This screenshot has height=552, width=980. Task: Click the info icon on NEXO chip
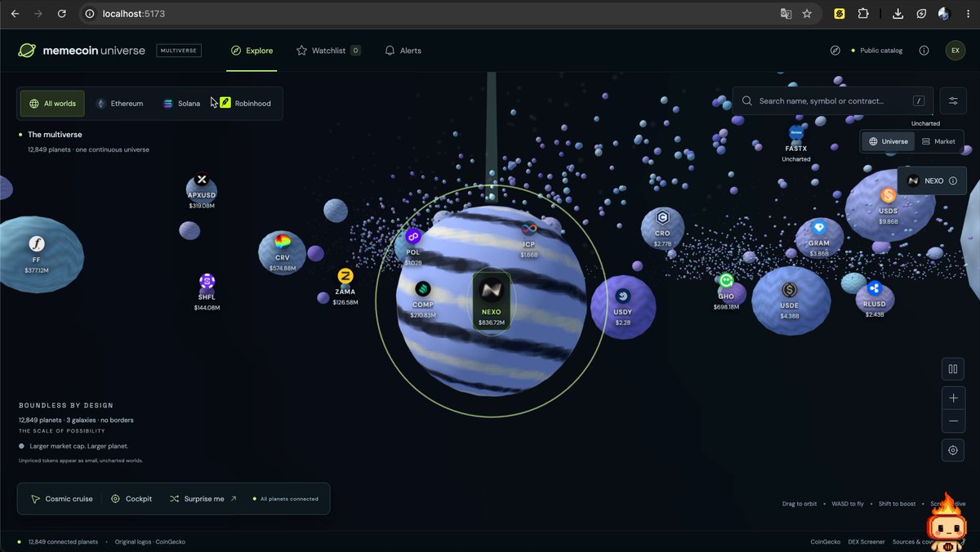pos(953,181)
